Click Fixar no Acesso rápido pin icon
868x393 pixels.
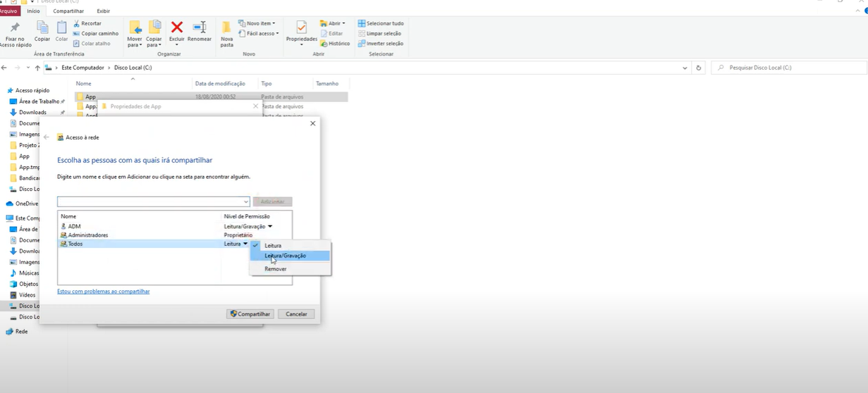[x=15, y=28]
